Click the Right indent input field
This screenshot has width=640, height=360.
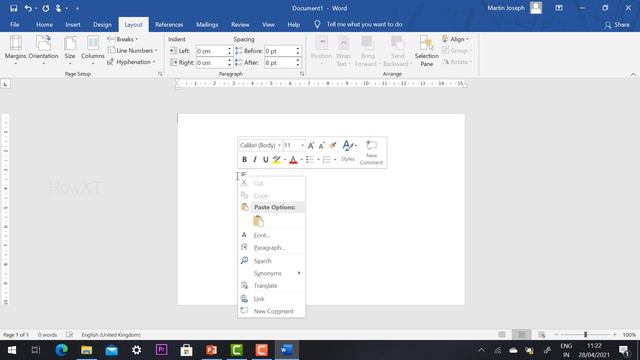[211, 63]
